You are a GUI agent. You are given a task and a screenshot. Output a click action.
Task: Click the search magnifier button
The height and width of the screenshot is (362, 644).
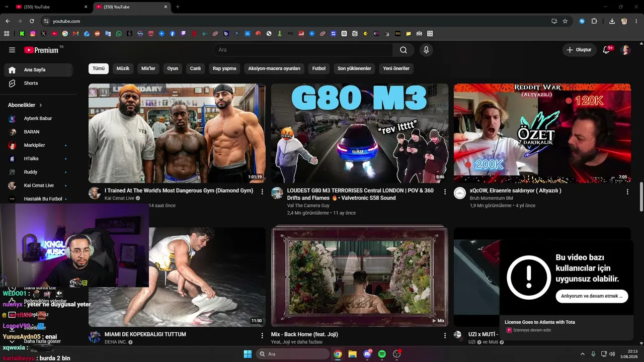(404, 50)
